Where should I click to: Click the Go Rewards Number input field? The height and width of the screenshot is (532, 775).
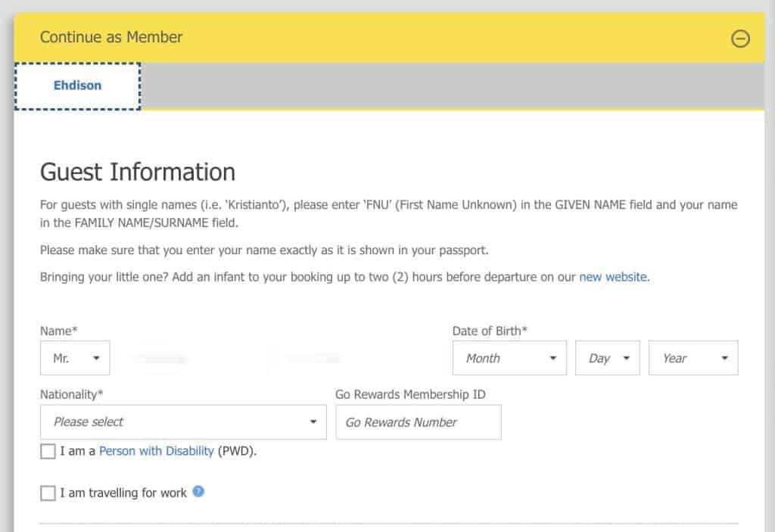pyautogui.click(x=419, y=422)
